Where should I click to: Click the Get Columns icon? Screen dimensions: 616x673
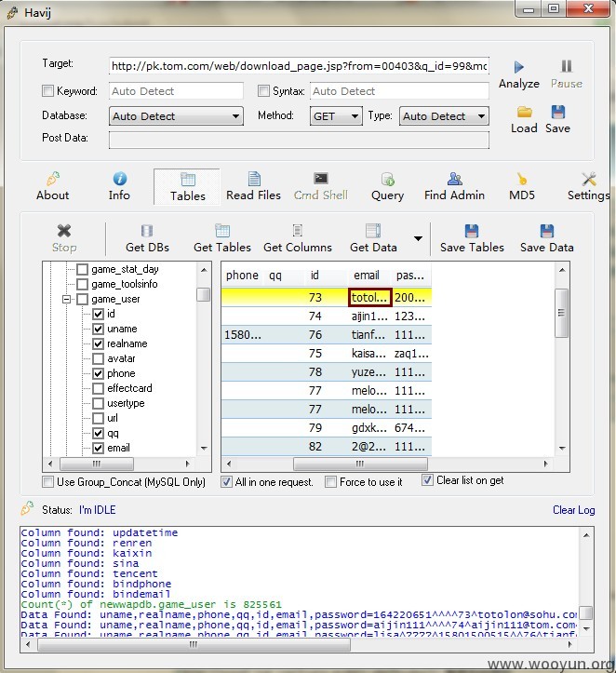point(297,231)
